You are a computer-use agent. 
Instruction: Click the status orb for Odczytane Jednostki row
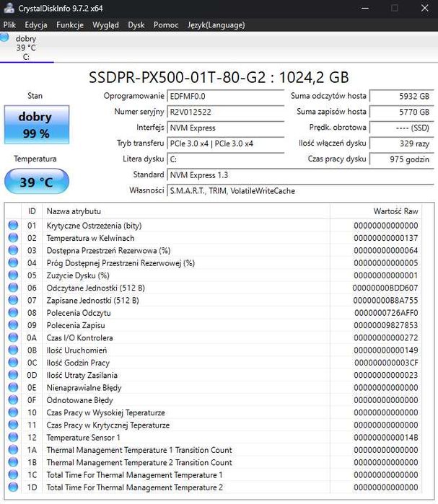(13, 288)
